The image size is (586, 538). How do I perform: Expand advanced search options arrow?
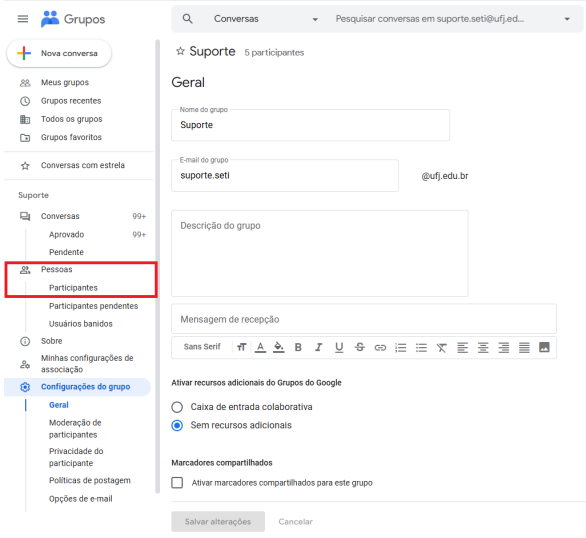click(x=567, y=19)
